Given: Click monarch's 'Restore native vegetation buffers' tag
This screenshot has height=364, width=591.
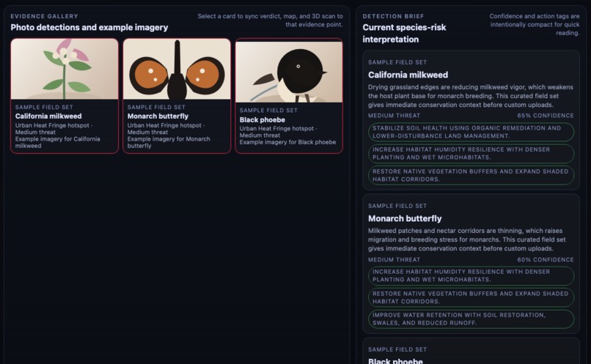Looking at the screenshot, I should coord(471,297).
